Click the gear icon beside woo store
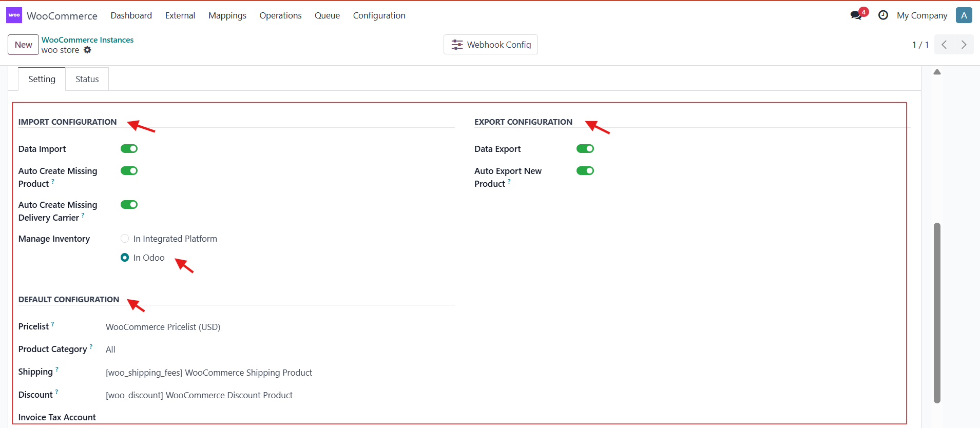Viewport: 980px width, 428px height. pos(87,50)
